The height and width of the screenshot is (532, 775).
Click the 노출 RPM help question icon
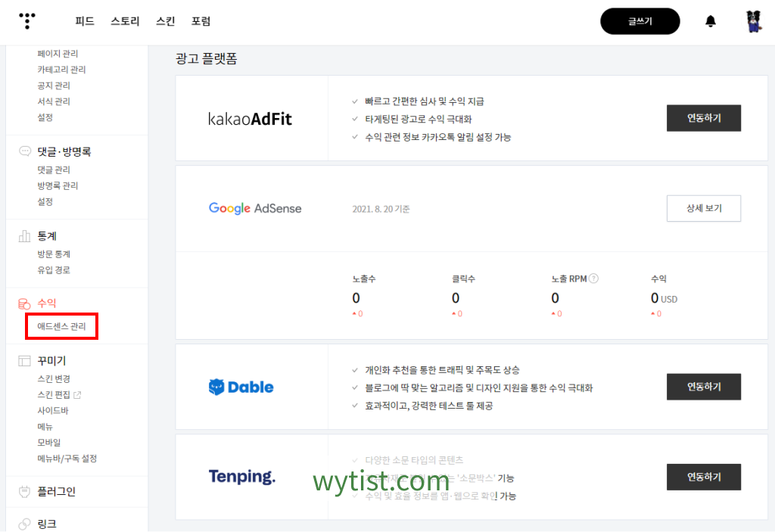pos(594,278)
